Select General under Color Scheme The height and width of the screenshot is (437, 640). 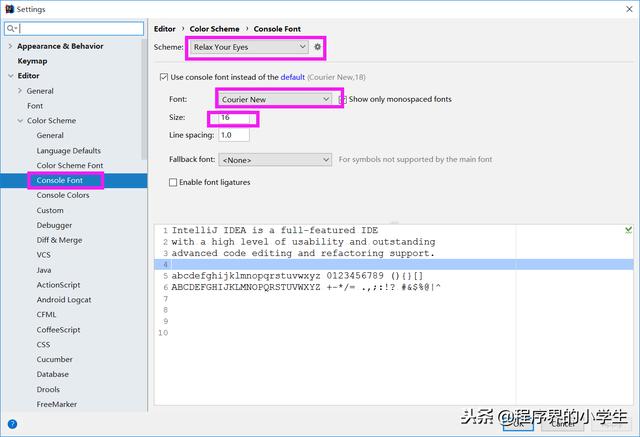(x=50, y=135)
